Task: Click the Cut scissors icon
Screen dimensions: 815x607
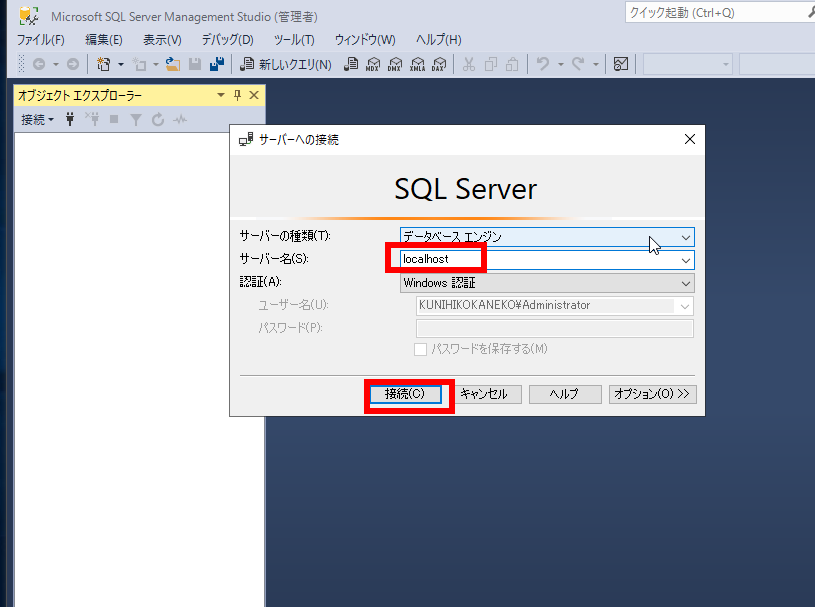Action: click(469, 64)
